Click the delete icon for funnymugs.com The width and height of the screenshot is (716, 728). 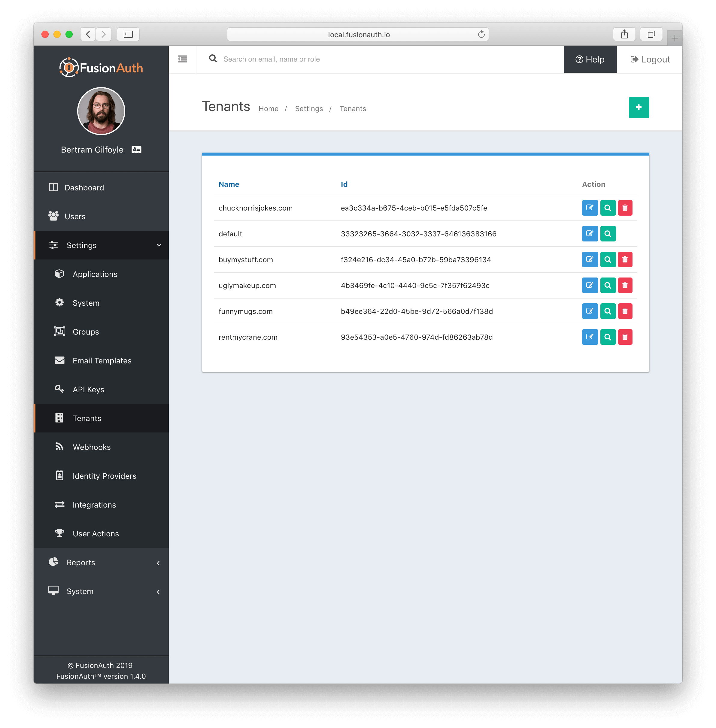pyautogui.click(x=624, y=311)
